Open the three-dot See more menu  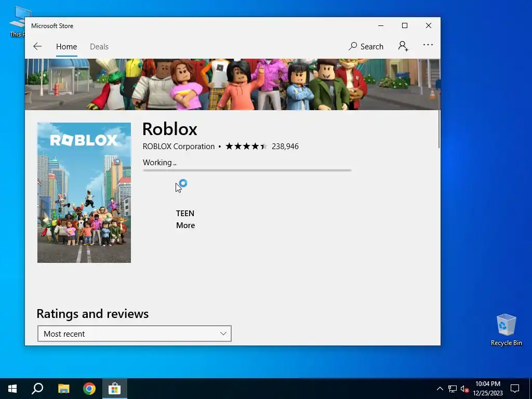tap(428, 45)
